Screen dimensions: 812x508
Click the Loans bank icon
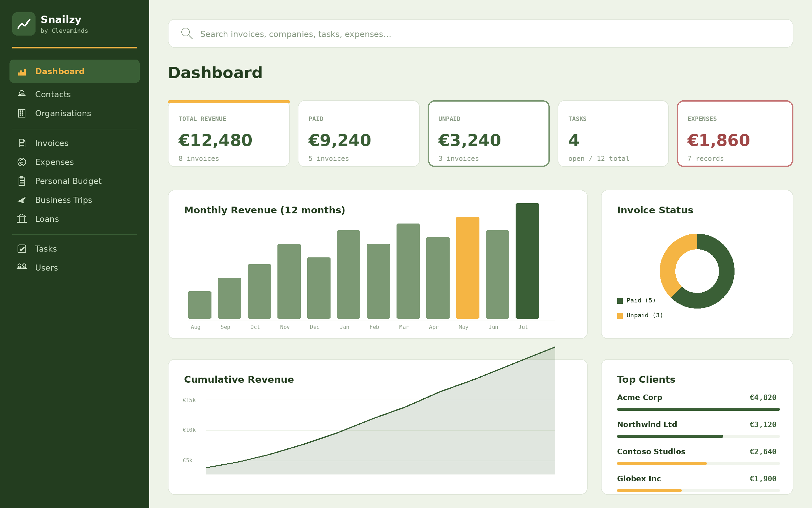22,219
